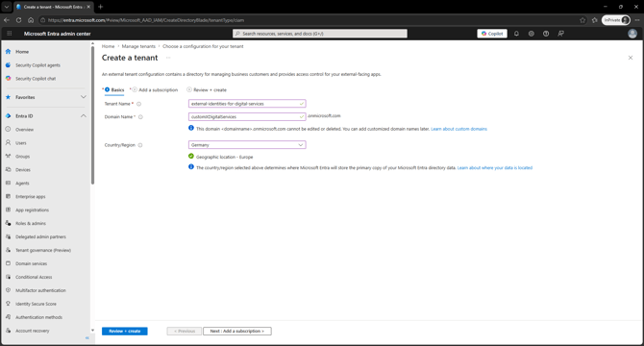Viewport: 644px width, 346px height.
Task: Open the Multifactor authentication icon
Action: [8, 290]
